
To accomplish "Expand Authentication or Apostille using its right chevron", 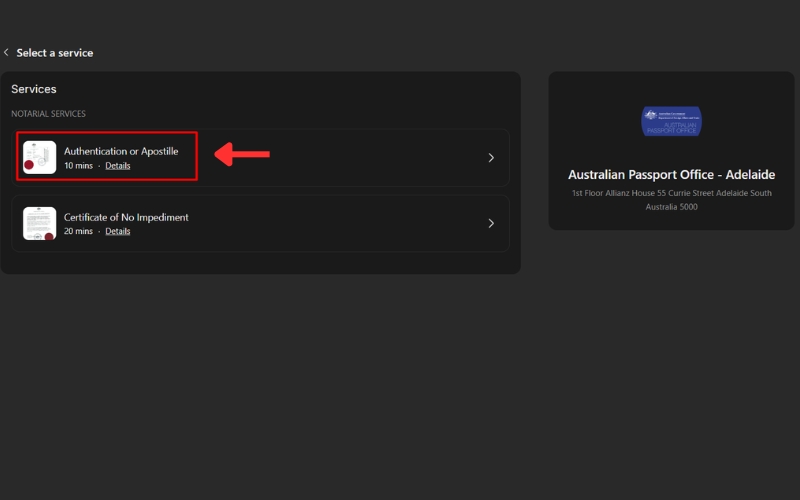I will coord(491,158).
